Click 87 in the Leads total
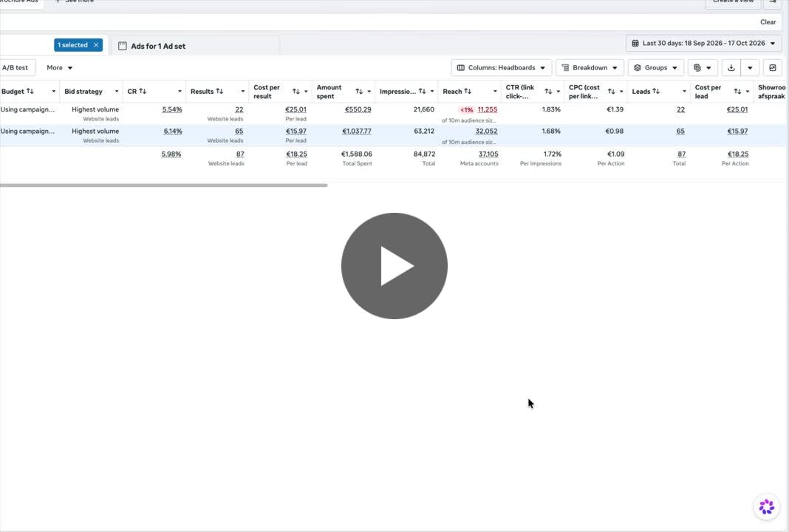This screenshot has width=789, height=532. (x=681, y=154)
